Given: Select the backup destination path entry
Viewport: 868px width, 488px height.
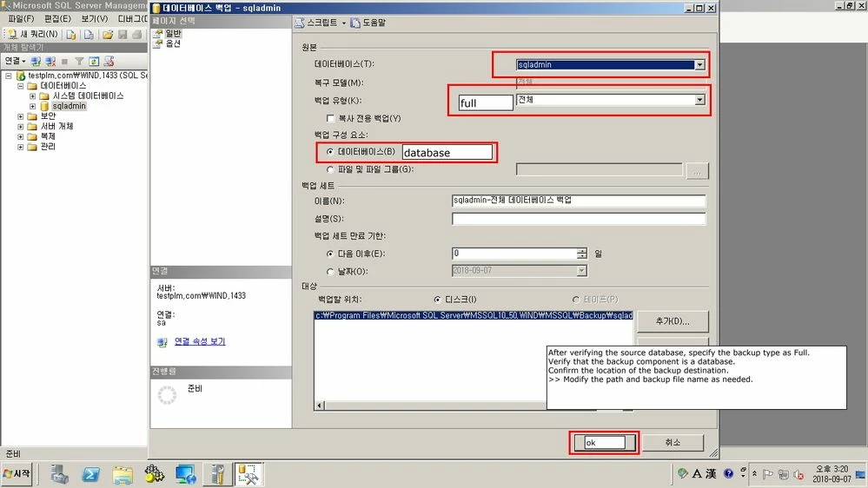Looking at the screenshot, I should [474, 315].
